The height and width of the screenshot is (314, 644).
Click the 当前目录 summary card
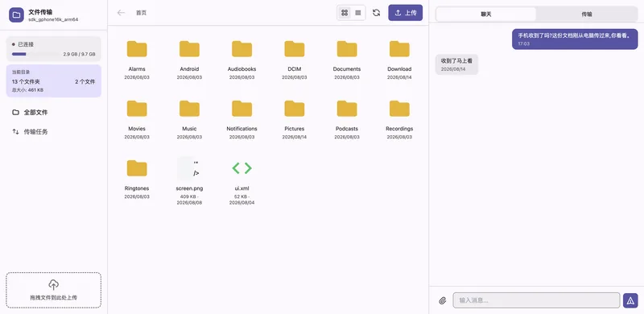54,81
